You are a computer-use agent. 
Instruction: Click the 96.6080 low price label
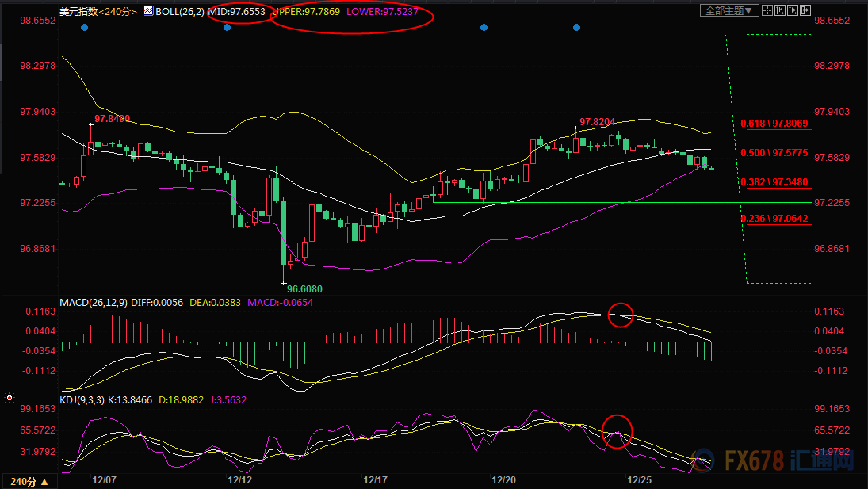304,289
